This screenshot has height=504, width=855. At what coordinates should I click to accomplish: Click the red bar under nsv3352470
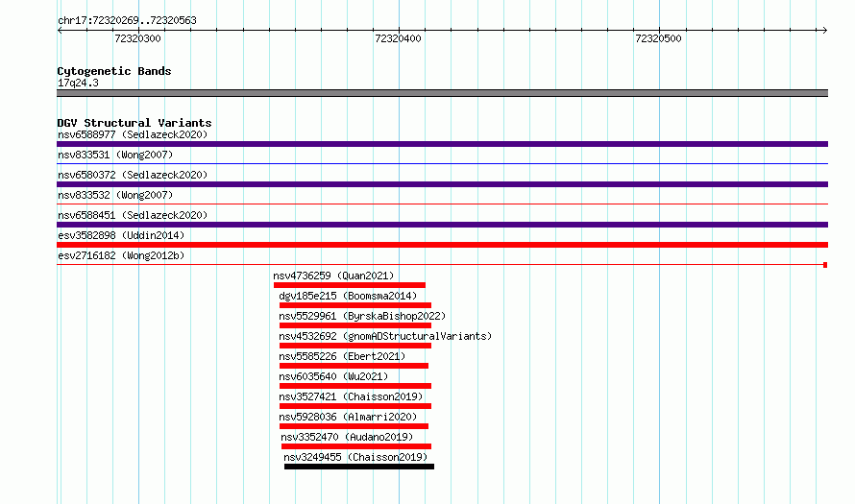tap(356, 446)
